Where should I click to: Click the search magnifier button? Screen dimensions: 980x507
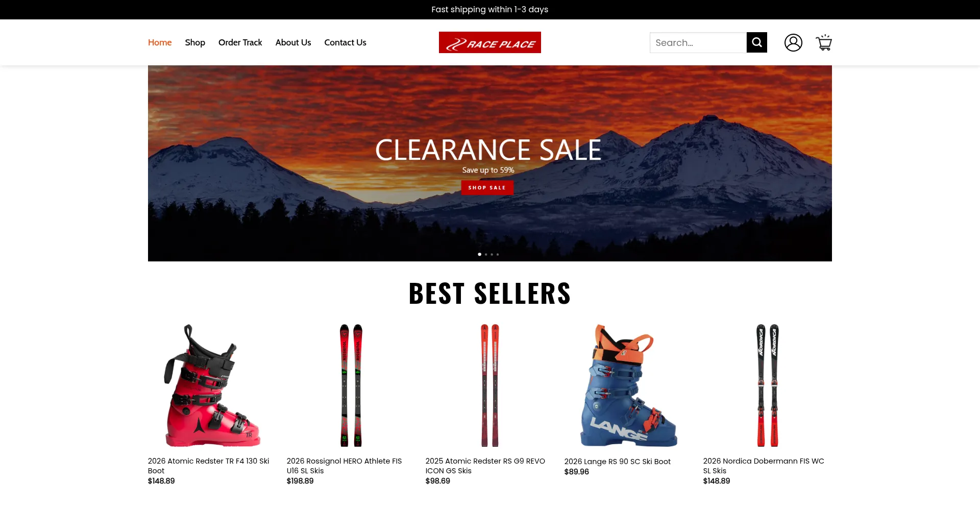tap(756, 42)
